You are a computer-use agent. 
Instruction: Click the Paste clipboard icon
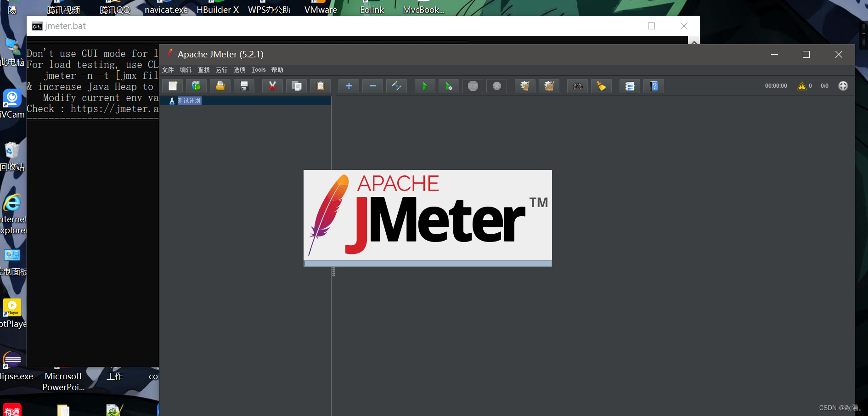(321, 86)
